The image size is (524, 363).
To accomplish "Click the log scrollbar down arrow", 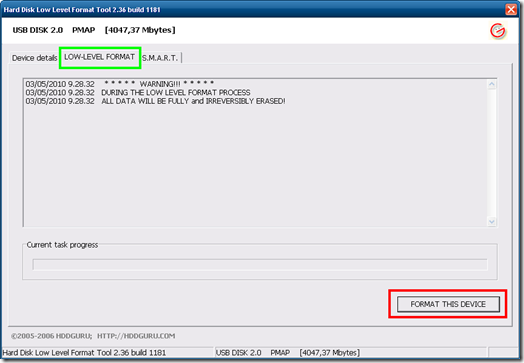I will 491,221.
